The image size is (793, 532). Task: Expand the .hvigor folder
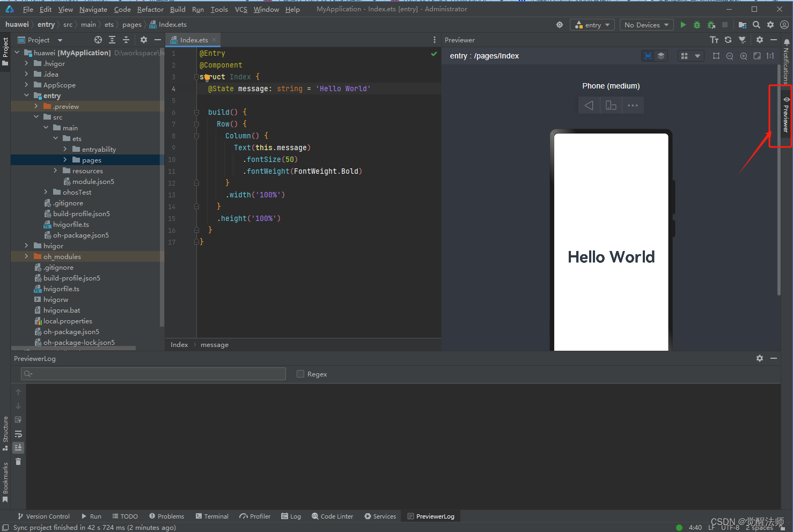coord(26,63)
